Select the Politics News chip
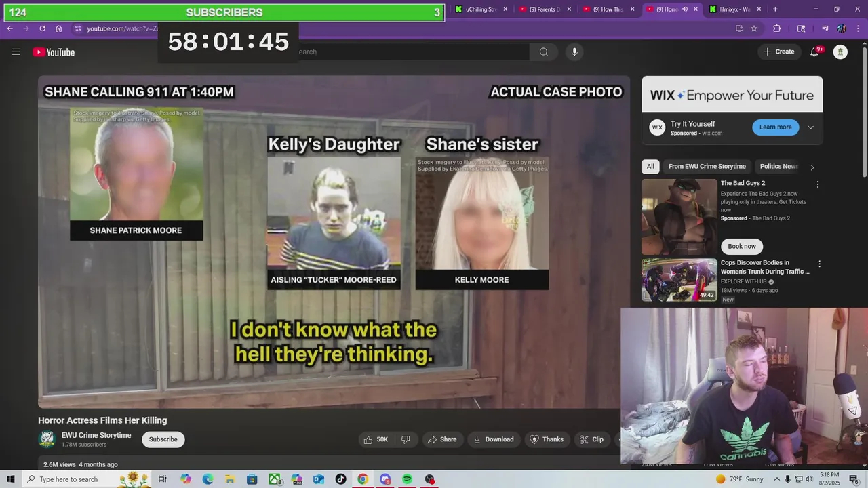868x488 pixels. 778,166
